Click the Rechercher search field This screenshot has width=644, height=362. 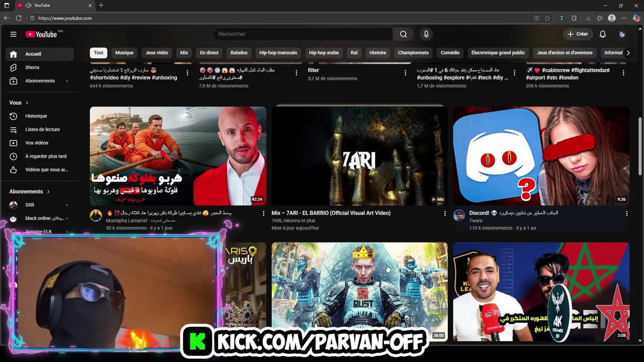[x=303, y=34]
